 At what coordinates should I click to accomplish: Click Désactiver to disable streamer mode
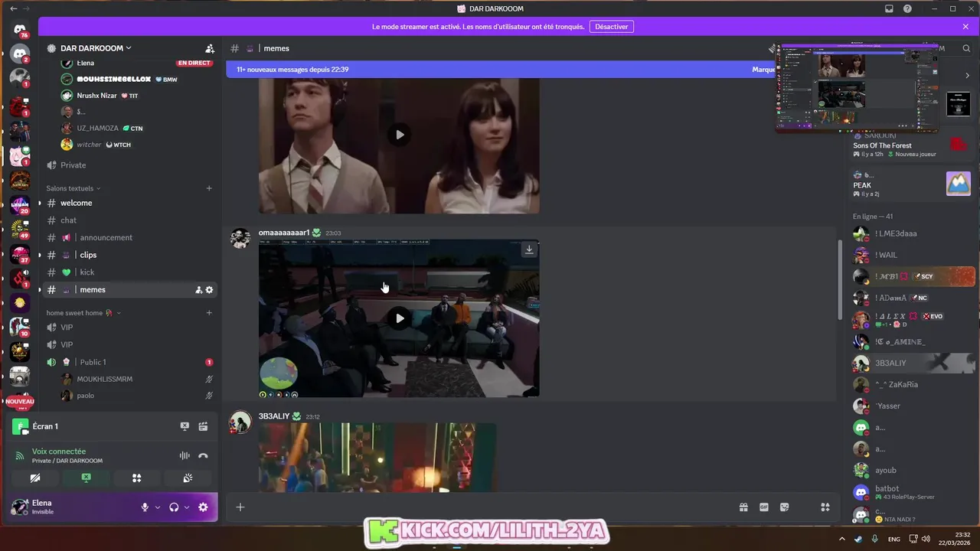[611, 27]
